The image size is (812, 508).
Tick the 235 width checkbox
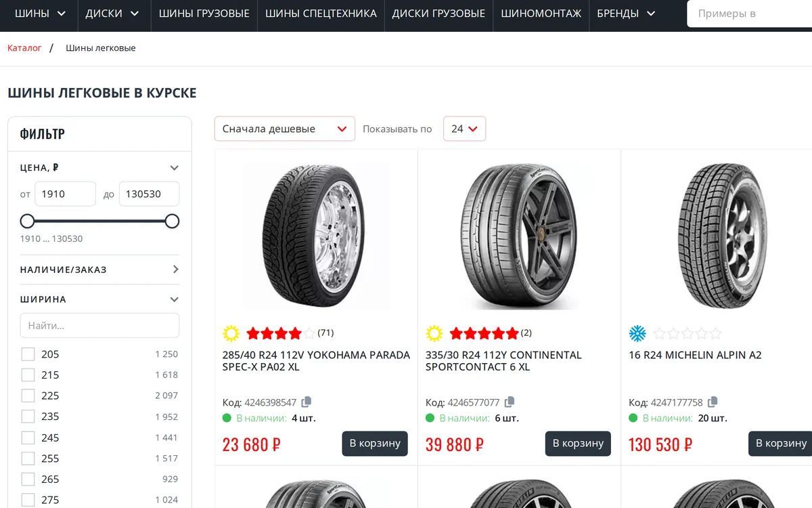click(x=28, y=417)
